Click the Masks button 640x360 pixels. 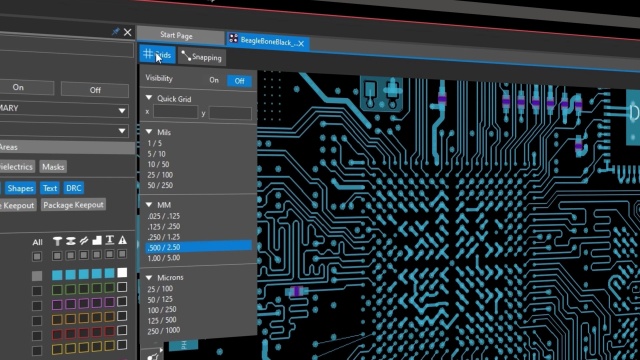pos(53,167)
